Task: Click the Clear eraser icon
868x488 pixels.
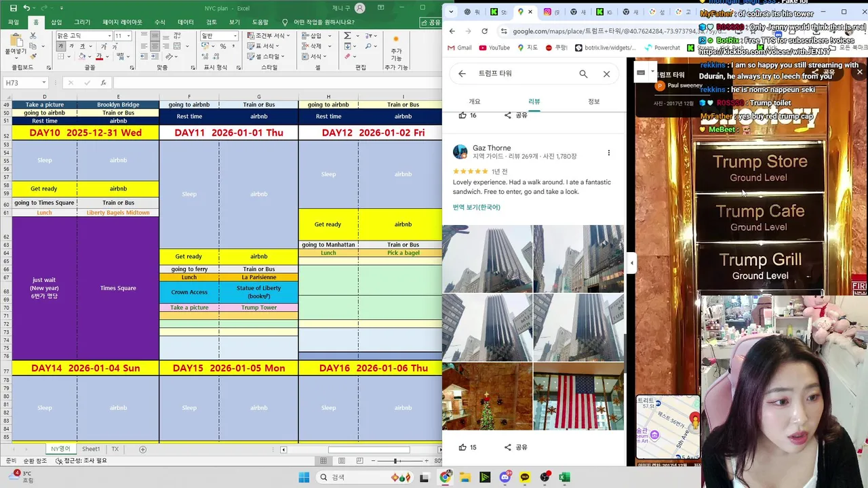Action: (348, 57)
